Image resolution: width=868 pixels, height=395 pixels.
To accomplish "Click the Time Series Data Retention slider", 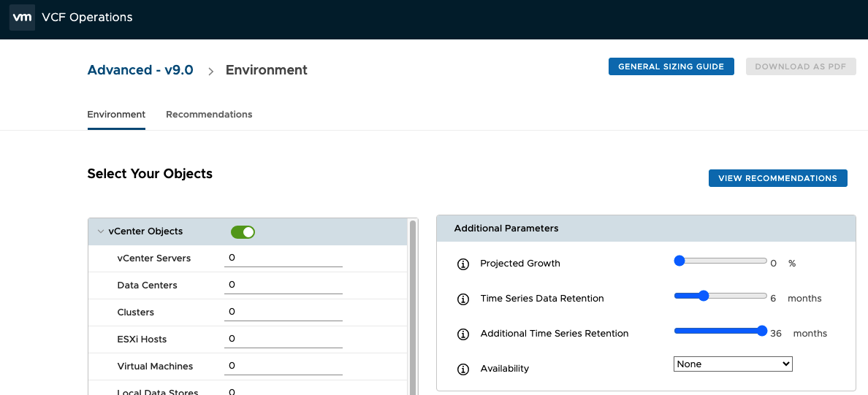I will point(720,296).
